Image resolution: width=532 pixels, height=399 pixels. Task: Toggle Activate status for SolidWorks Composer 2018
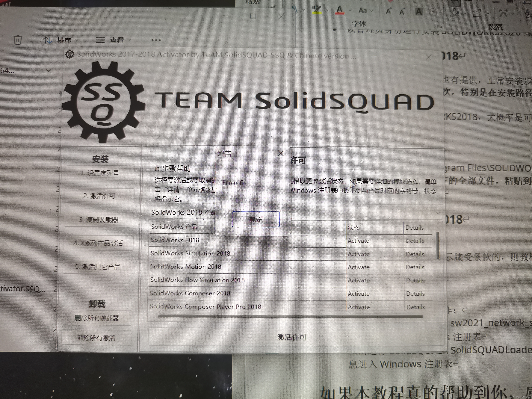pyautogui.click(x=359, y=294)
